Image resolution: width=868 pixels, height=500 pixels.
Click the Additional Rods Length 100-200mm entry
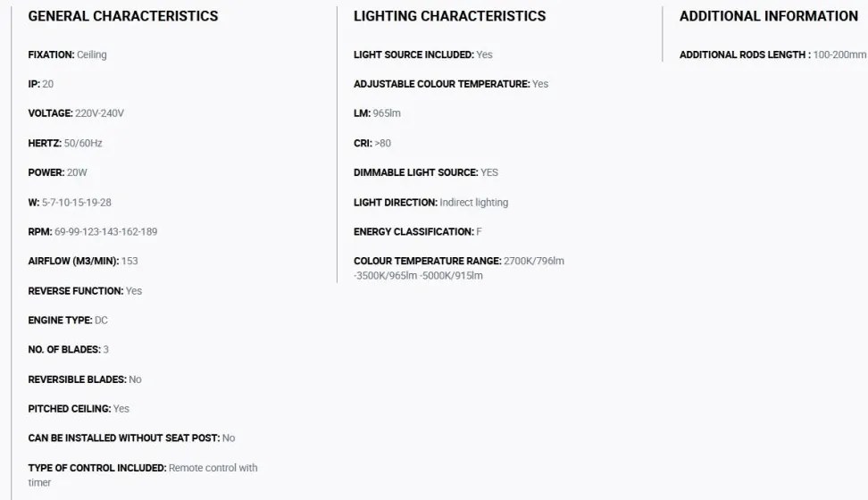pyautogui.click(x=772, y=54)
